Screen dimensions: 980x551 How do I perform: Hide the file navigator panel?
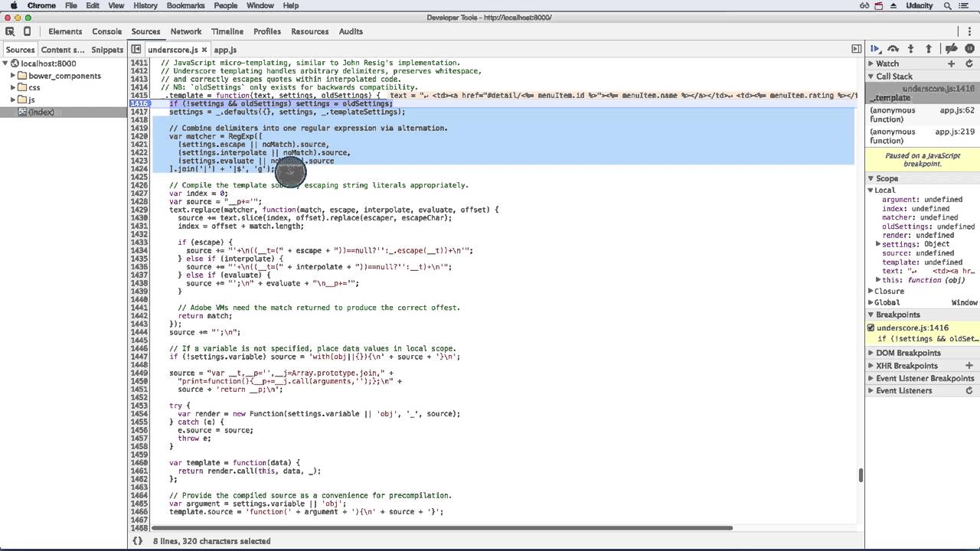pyautogui.click(x=136, y=49)
